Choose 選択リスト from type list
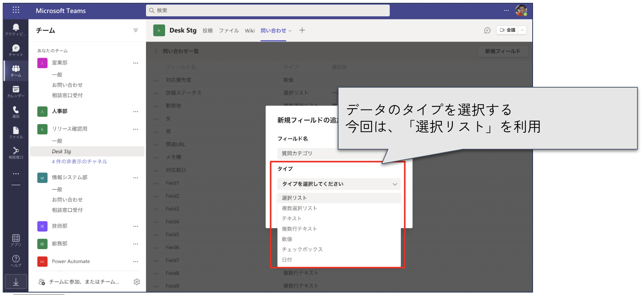644x295 pixels. pyautogui.click(x=339, y=198)
